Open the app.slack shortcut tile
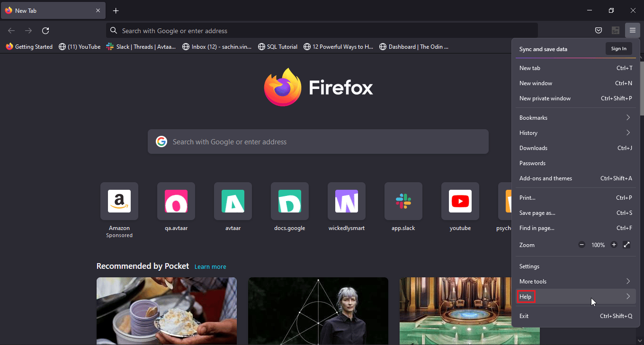 [403, 201]
